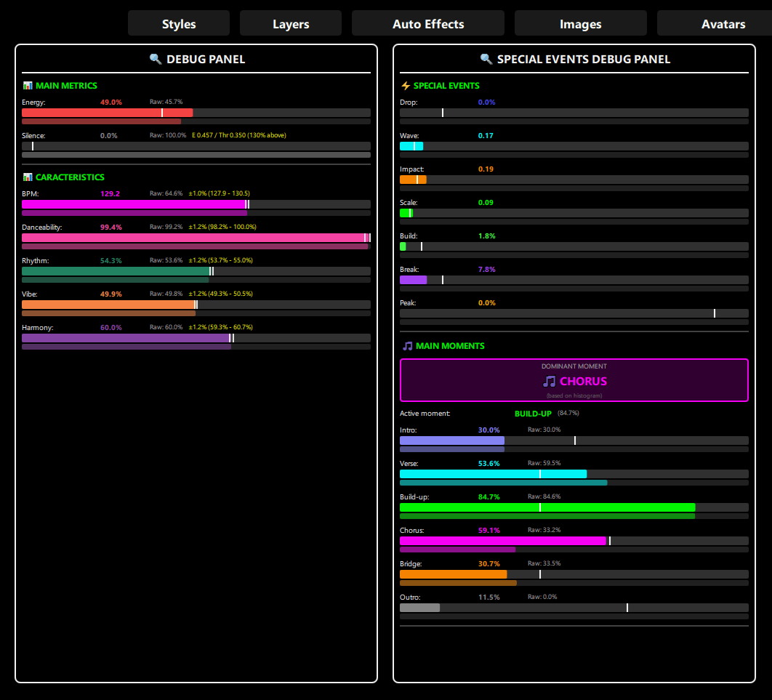The image size is (772, 700).
Task: Click the music note icon beside Main Moments
Action: point(407,345)
